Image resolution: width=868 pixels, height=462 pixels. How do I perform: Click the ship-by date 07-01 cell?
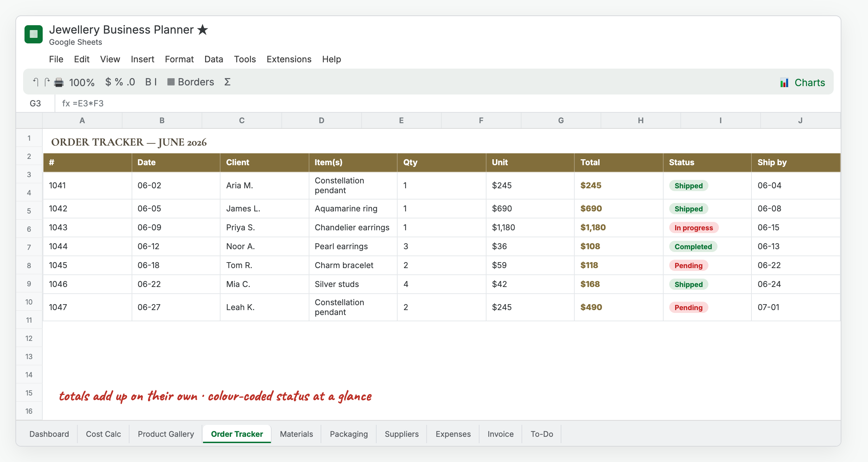[796, 307]
